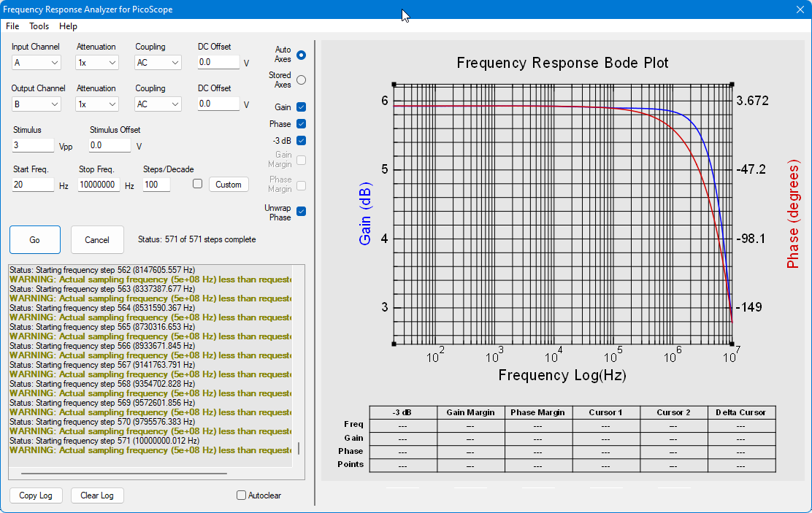812x513 pixels.
Task: Uncheck the Phase checkbox
Action: 302,124
